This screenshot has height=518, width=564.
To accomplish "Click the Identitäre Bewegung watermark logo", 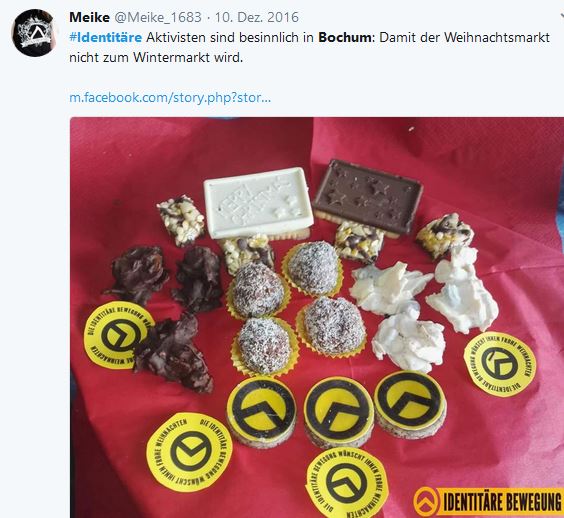I will pyautogui.click(x=488, y=501).
